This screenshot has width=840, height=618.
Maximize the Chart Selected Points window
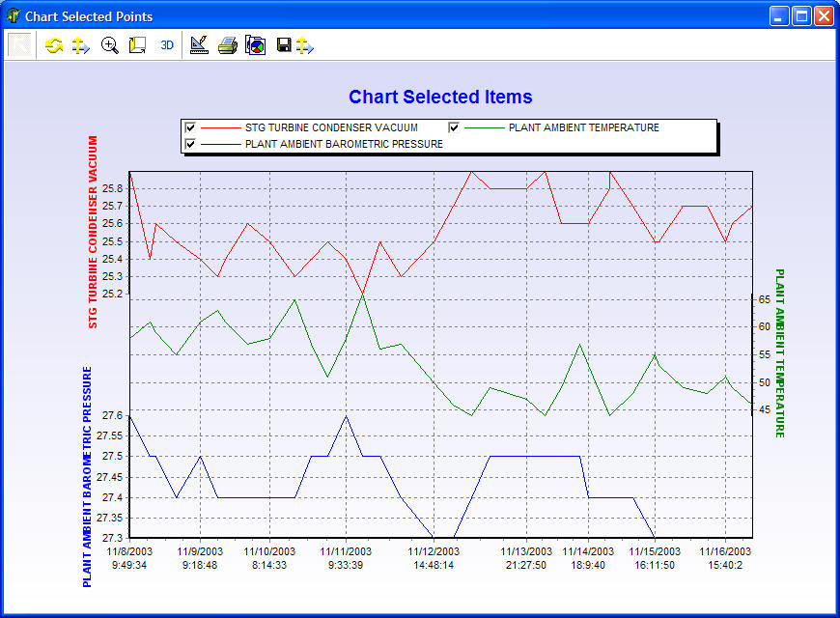(801, 16)
